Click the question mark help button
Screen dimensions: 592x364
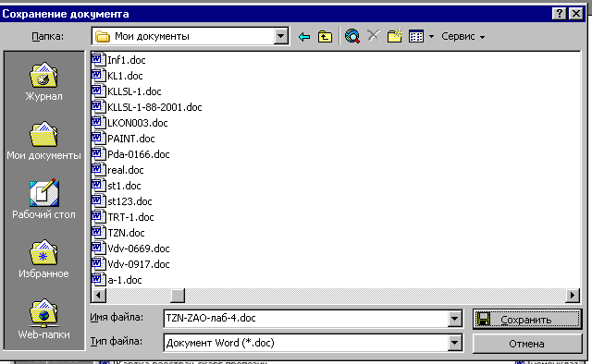coord(559,14)
